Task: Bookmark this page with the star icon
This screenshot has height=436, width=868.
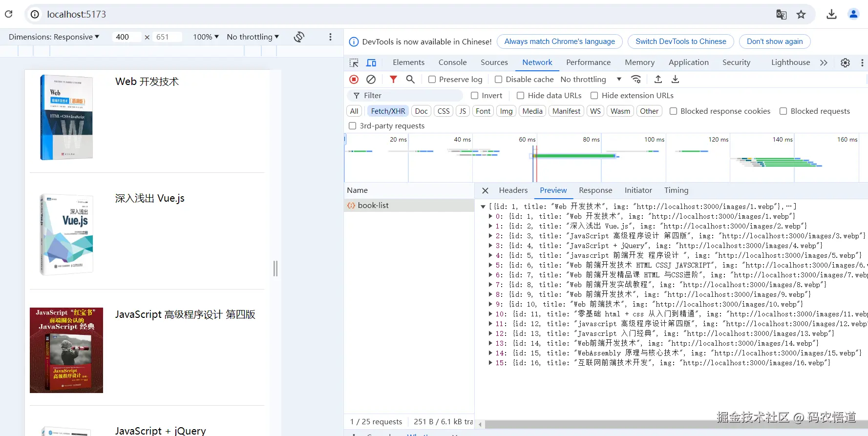Action: pos(801,14)
